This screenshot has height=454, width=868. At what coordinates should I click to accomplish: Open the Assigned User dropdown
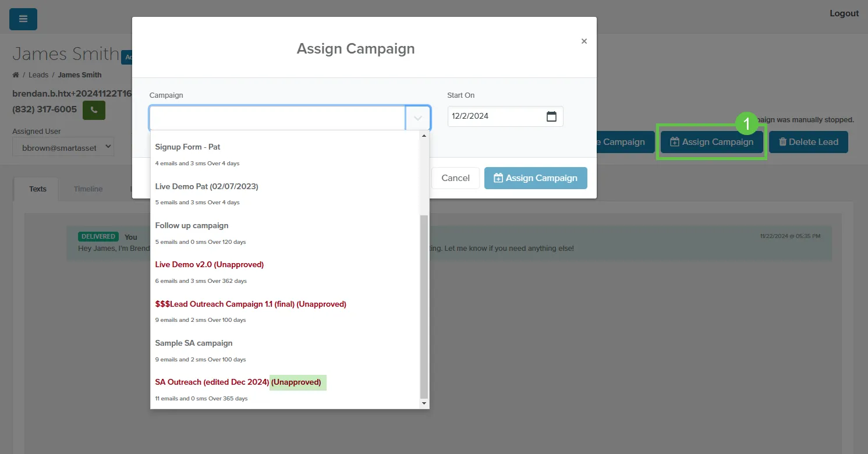click(63, 147)
